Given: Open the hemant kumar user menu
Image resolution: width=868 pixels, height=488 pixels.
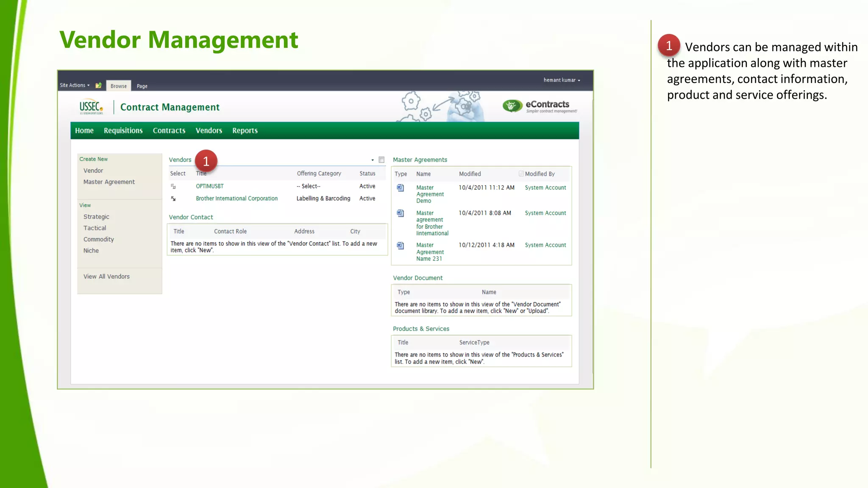Looking at the screenshot, I should click(x=562, y=80).
